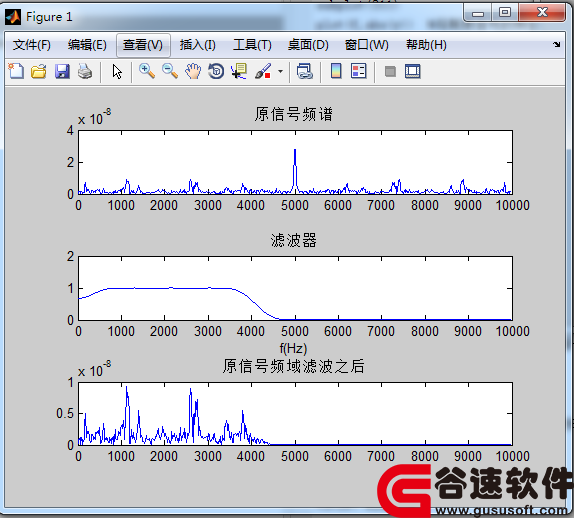Click the Link Plot icon
The image size is (574, 518).
305,71
